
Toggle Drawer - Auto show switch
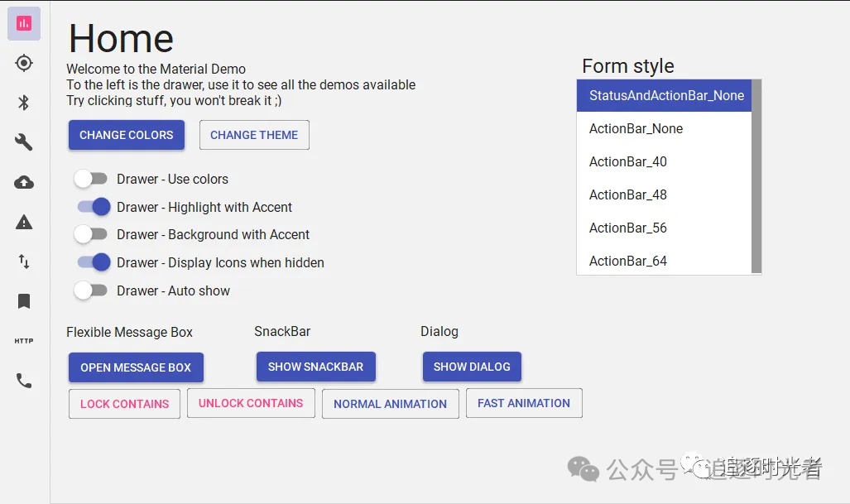[91, 290]
